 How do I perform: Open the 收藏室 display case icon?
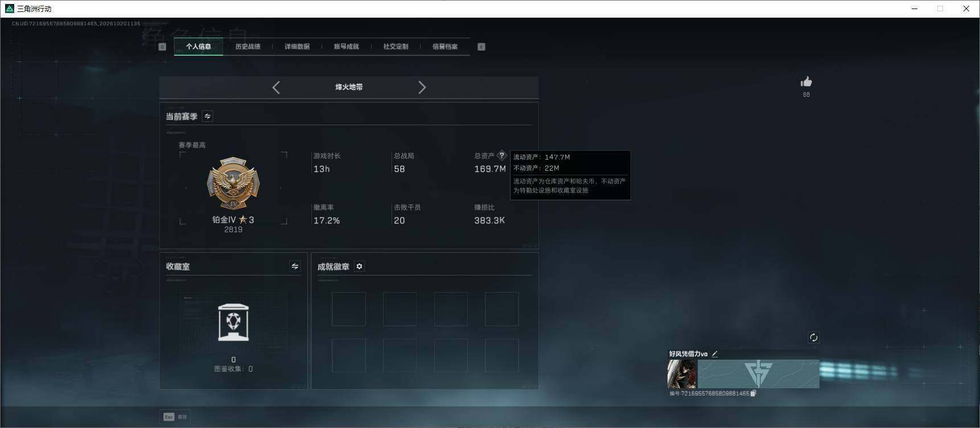coord(233,322)
